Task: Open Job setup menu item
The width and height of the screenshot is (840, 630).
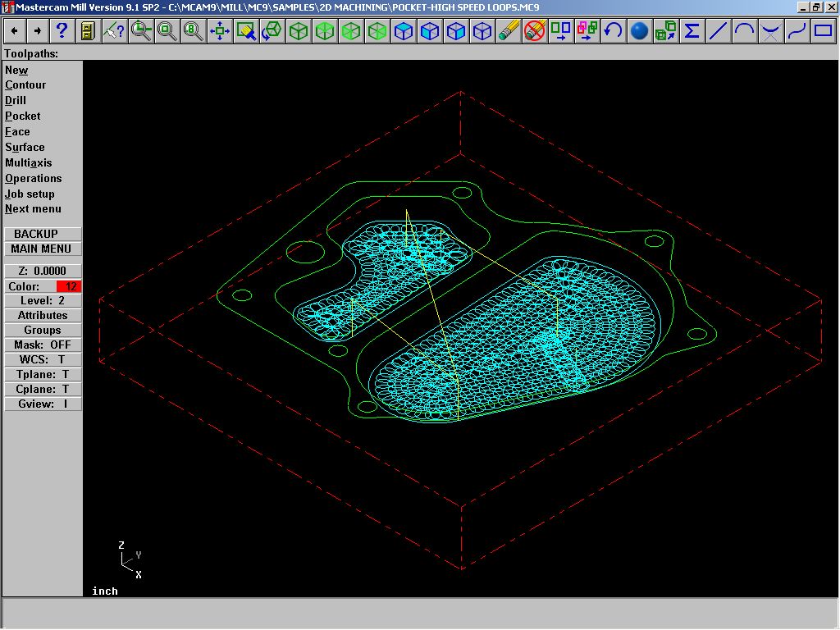Action: [x=30, y=194]
